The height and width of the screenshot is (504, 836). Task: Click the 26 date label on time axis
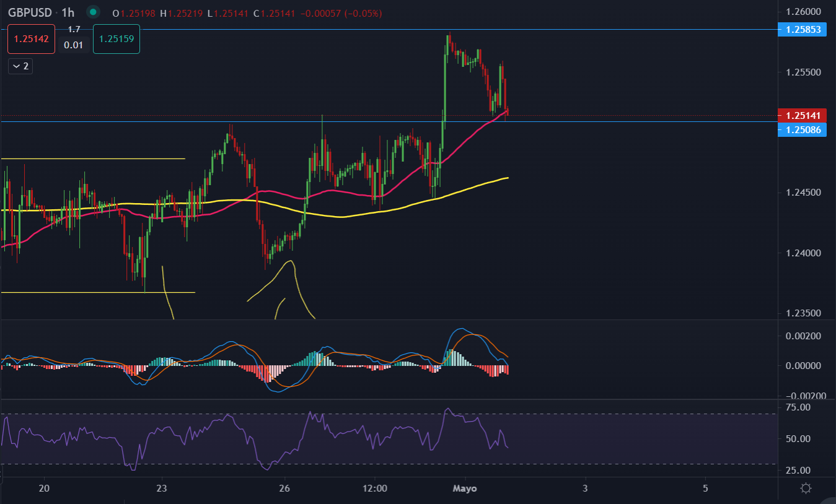pos(284,488)
